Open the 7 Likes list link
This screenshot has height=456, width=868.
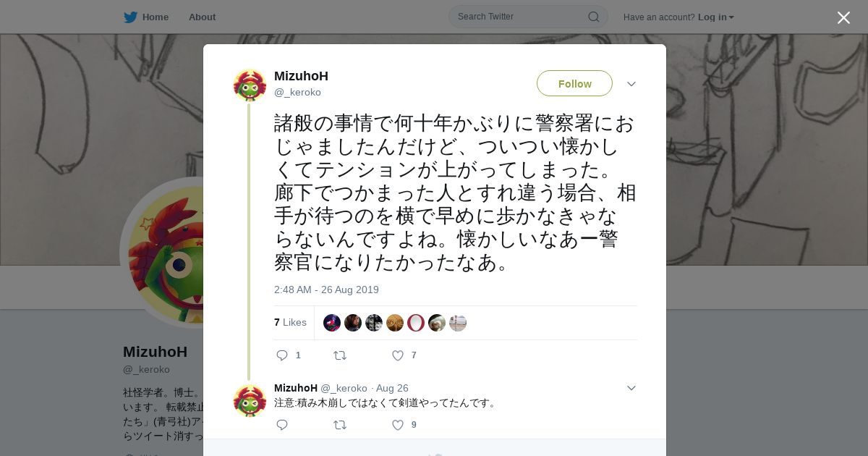(290, 322)
